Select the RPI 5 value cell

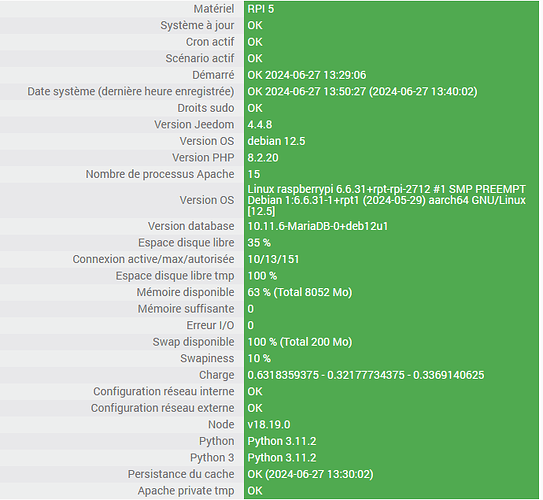(391, 9)
